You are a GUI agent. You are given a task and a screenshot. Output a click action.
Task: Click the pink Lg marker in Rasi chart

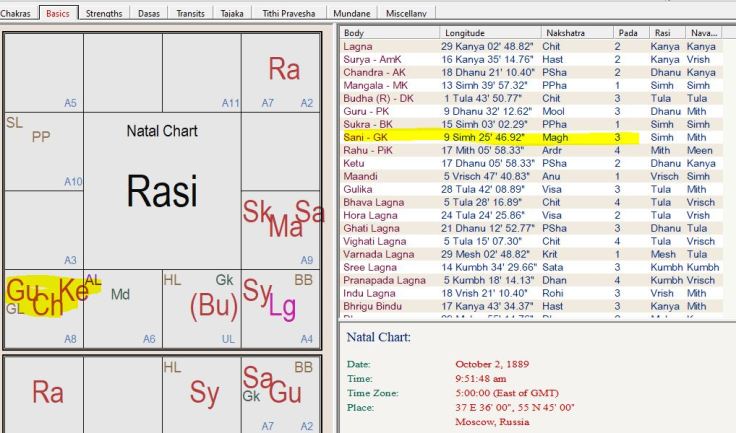[x=284, y=305]
